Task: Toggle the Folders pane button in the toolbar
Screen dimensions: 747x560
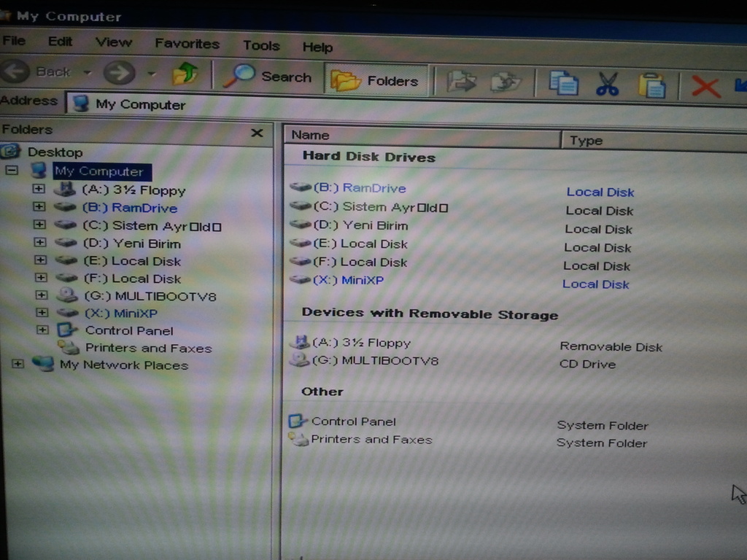Action: pos(376,80)
